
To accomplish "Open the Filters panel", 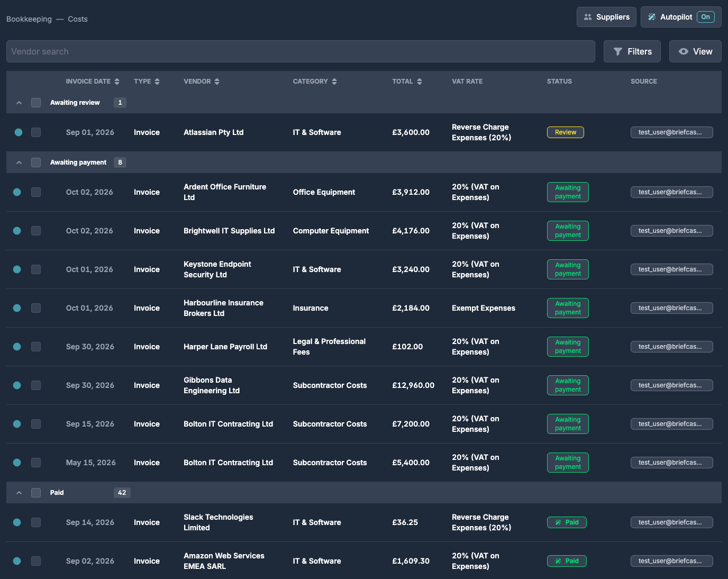I will 632,51.
